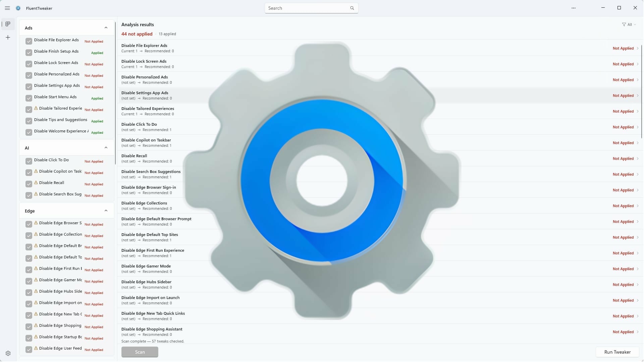The width and height of the screenshot is (644, 362).
Task: Select Disable Edge Import on Launch row
Action: pos(379,300)
